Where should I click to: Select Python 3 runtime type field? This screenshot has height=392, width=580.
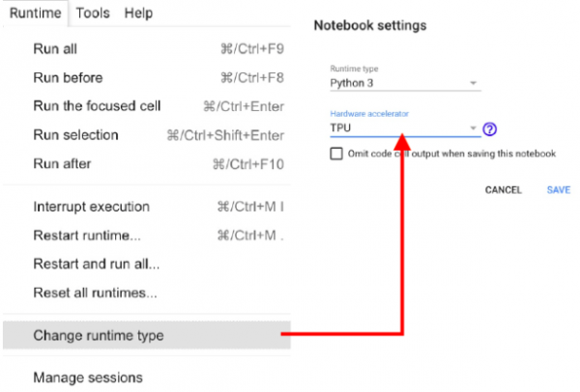[405, 83]
